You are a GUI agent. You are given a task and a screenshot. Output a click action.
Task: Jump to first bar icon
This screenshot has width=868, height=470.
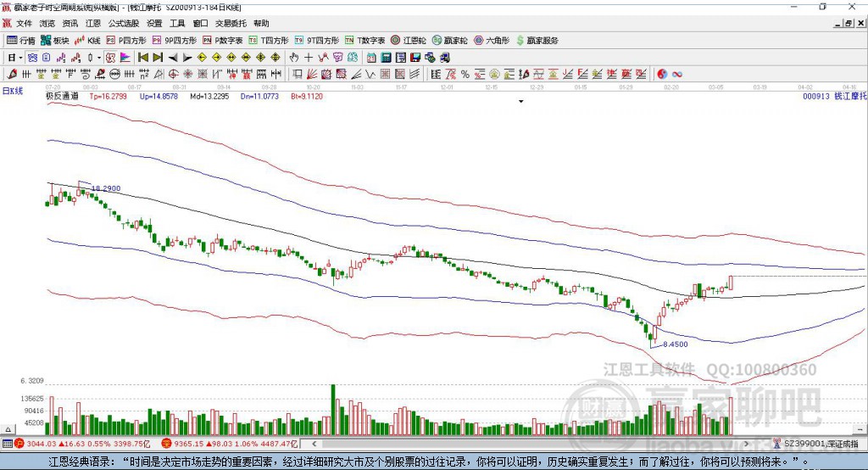142,58
